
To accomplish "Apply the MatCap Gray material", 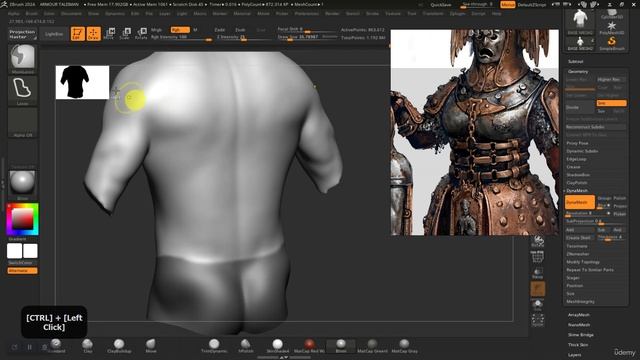I will [404, 345].
